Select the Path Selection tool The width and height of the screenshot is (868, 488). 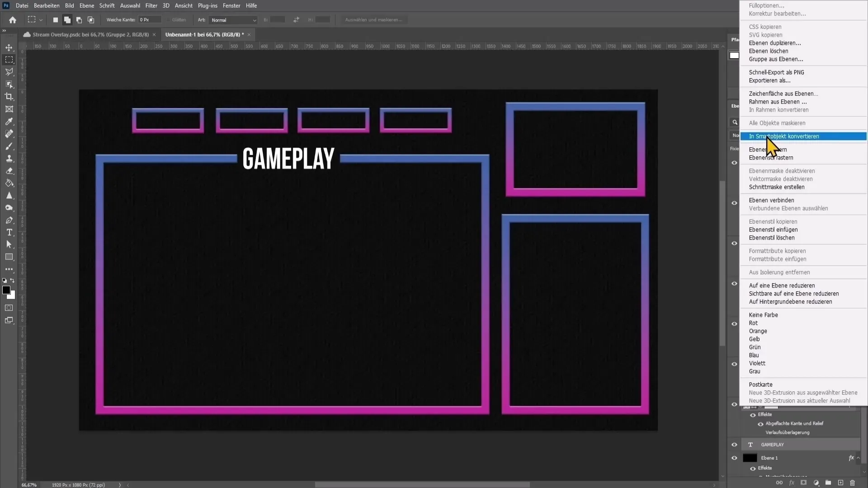point(9,244)
